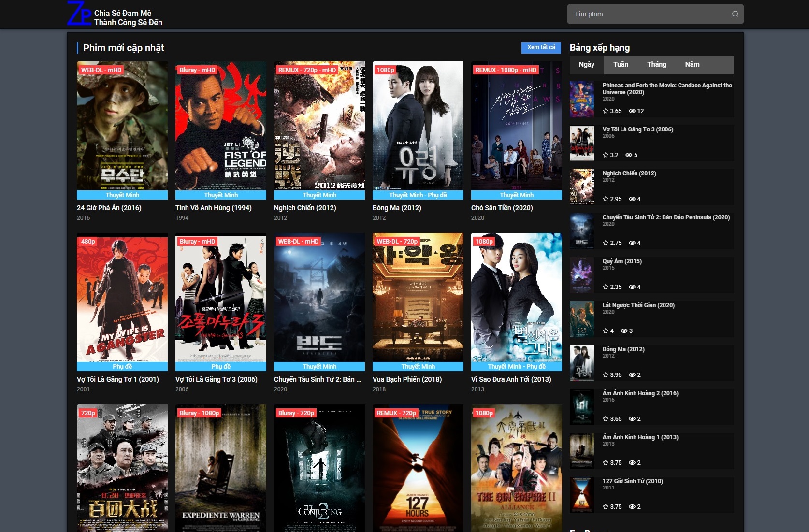Image resolution: width=809 pixels, height=532 pixels.
Task: Click the search magnifier icon
Action: pyautogui.click(x=735, y=14)
